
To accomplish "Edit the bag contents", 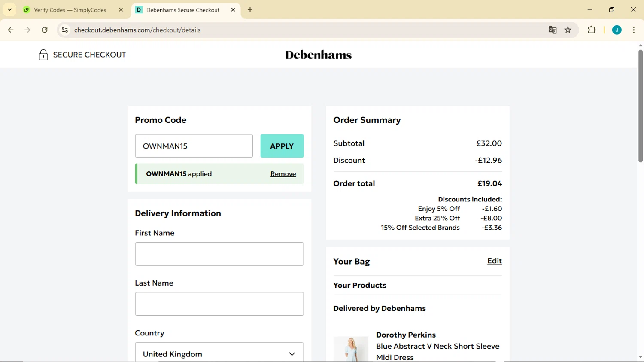I will (495, 261).
